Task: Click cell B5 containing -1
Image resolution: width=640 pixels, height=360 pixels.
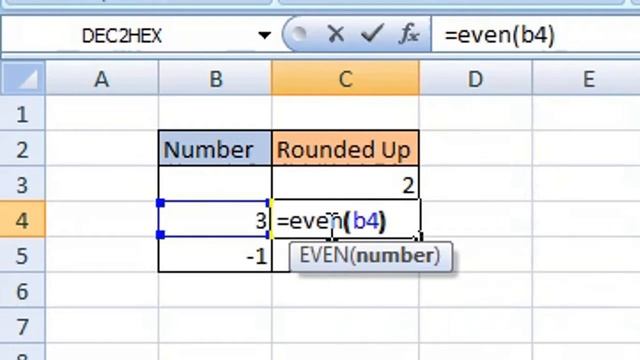Action: (215, 255)
